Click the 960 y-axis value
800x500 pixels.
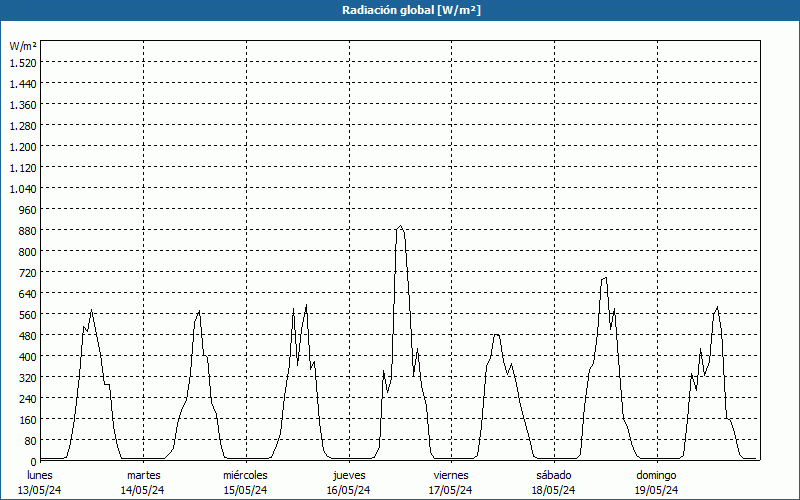tap(28, 210)
